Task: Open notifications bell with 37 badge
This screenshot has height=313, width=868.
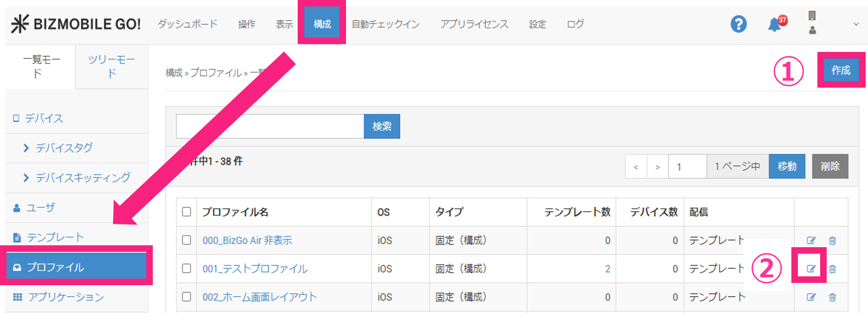Action: click(x=775, y=24)
